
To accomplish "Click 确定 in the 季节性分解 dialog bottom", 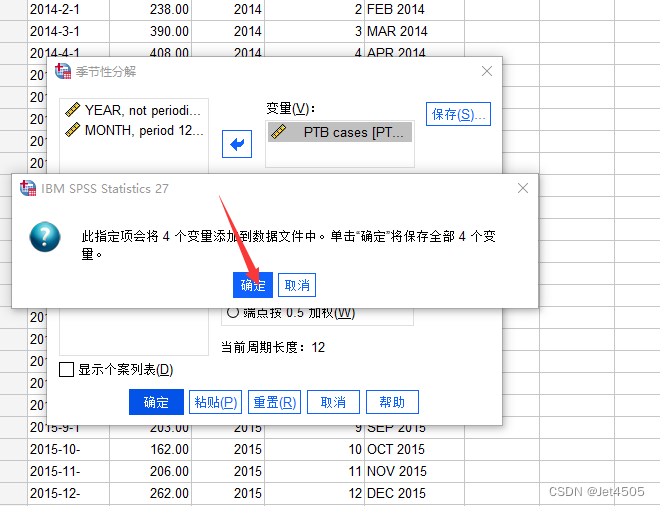I will (156, 402).
